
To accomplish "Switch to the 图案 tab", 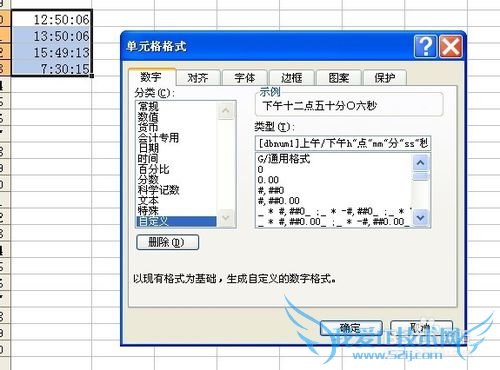I will tap(338, 78).
